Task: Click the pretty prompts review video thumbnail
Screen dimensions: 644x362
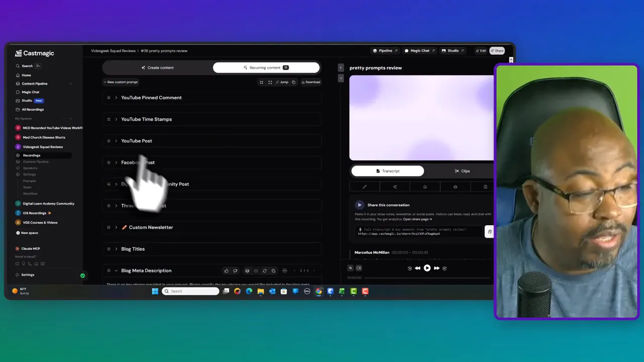Action: pos(422,118)
